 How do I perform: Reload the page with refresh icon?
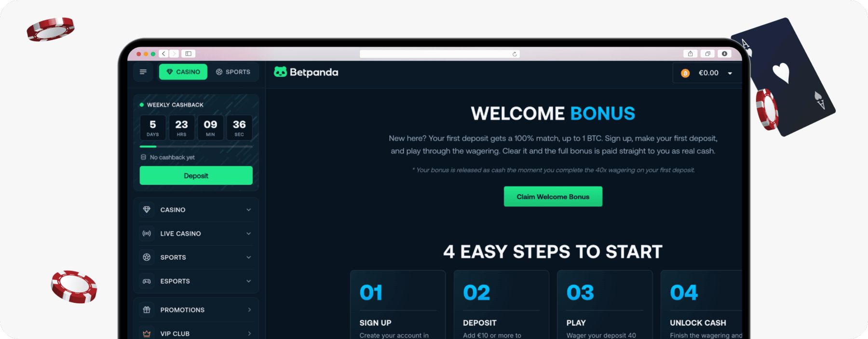[x=515, y=54]
